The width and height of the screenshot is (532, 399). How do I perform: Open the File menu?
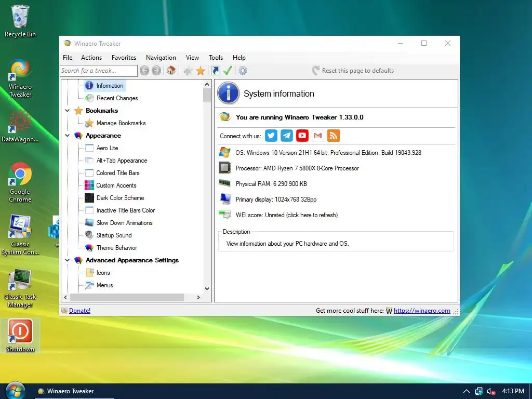pyautogui.click(x=68, y=58)
